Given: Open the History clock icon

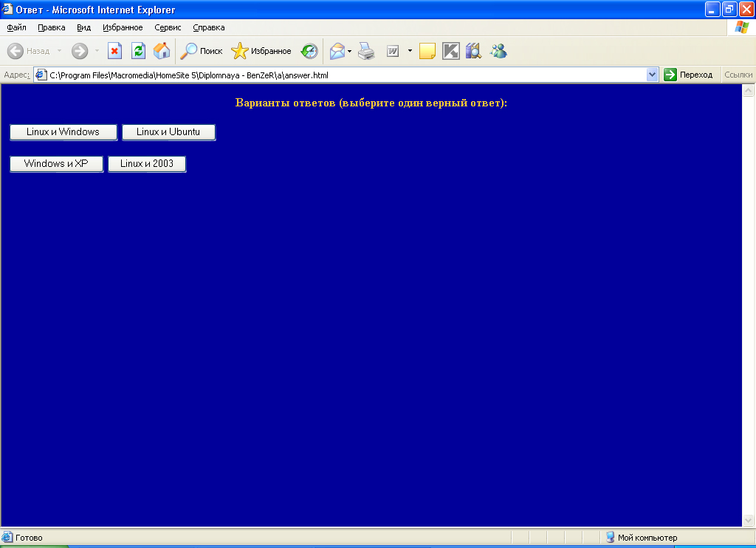Looking at the screenshot, I should pos(309,51).
